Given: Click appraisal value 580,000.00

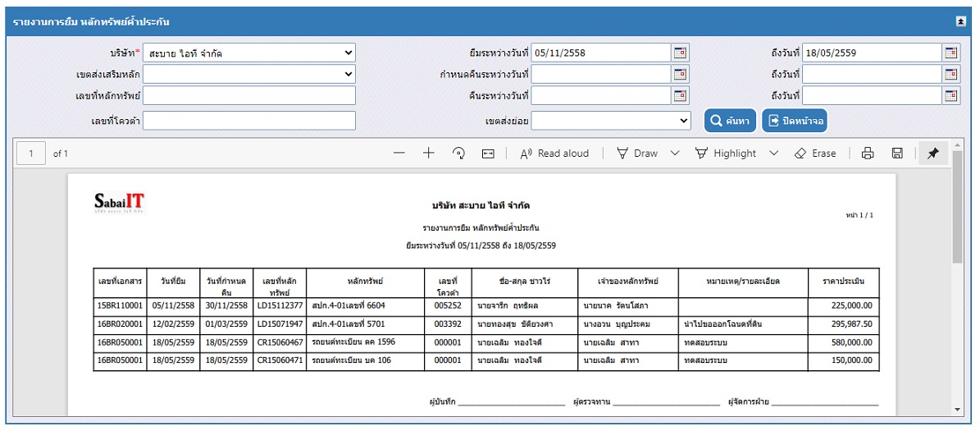Looking at the screenshot, I should click(852, 342).
